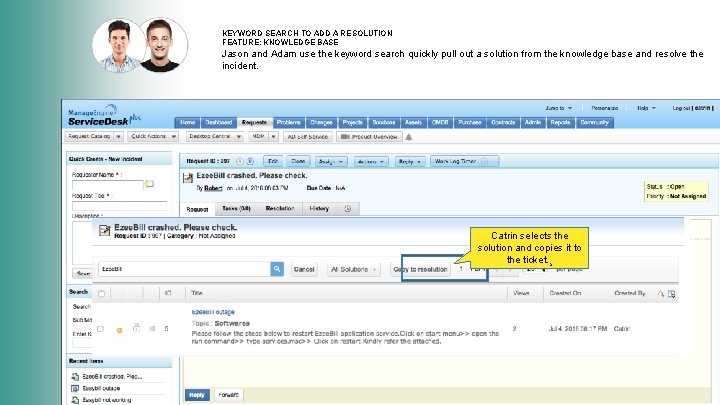The height and width of the screenshot is (405, 720).
Task: Expand the Assign dropdown
Action: pos(331,162)
